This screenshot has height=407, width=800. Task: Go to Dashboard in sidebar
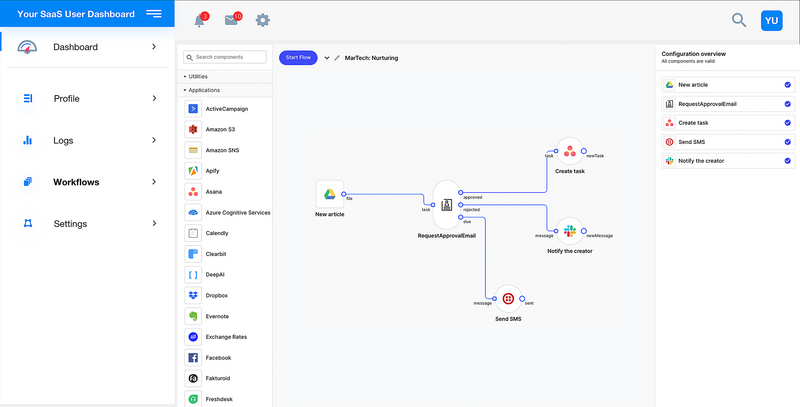(76, 47)
